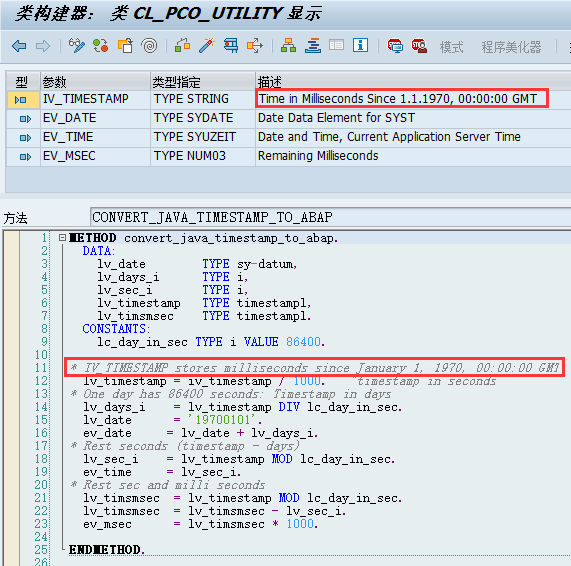Toggle Display/Change mode with the pencil icon

(x=77, y=46)
